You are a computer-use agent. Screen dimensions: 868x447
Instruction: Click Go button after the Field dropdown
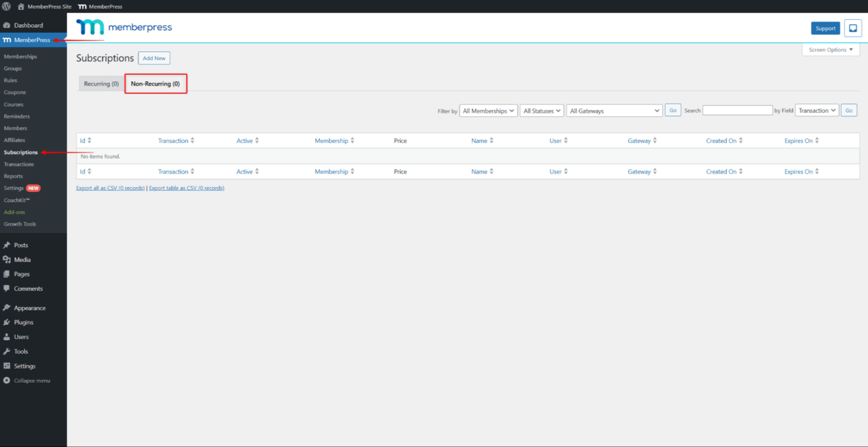pos(849,111)
